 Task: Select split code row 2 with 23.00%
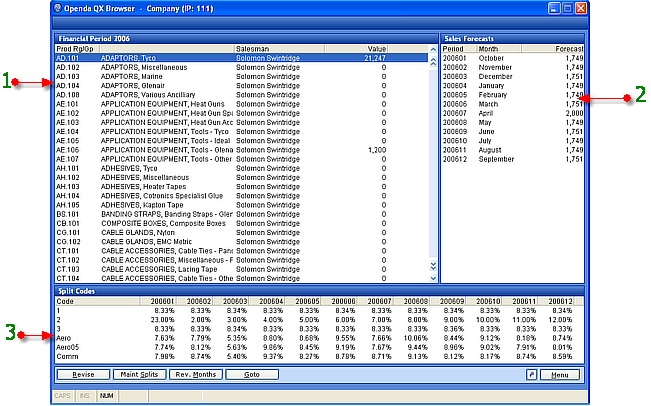319,320
